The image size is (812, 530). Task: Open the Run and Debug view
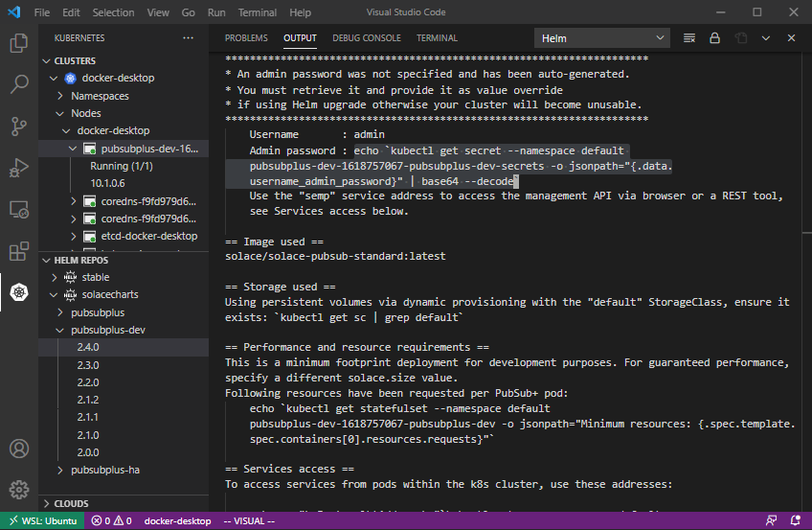pos(18,168)
